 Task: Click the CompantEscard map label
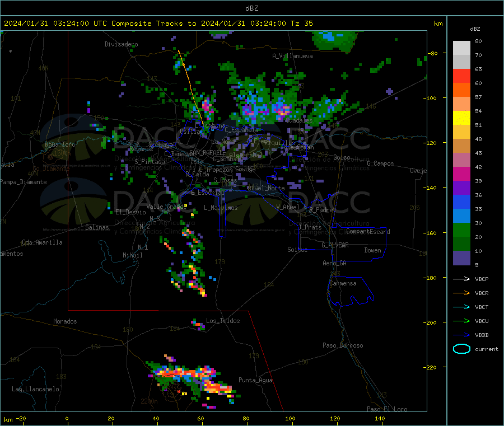coord(368,232)
